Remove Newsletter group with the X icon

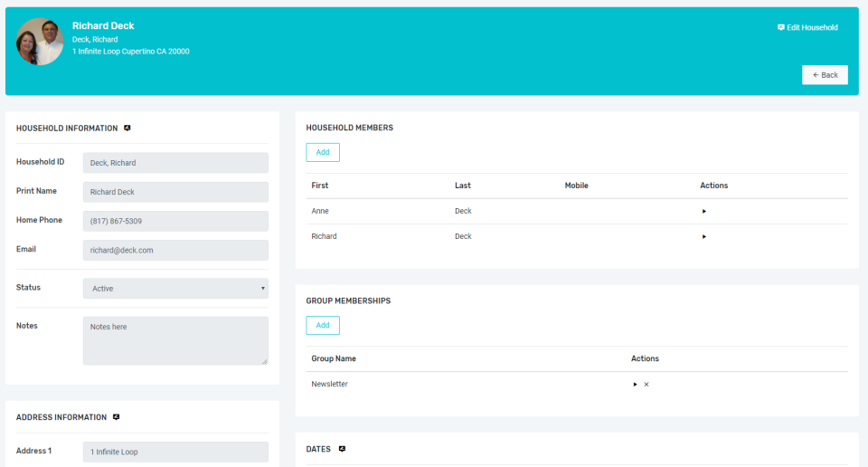point(646,384)
